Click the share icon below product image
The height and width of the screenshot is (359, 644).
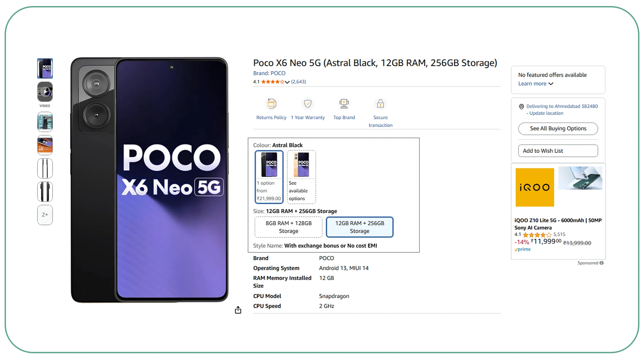pyautogui.click(x=238, y=310)
